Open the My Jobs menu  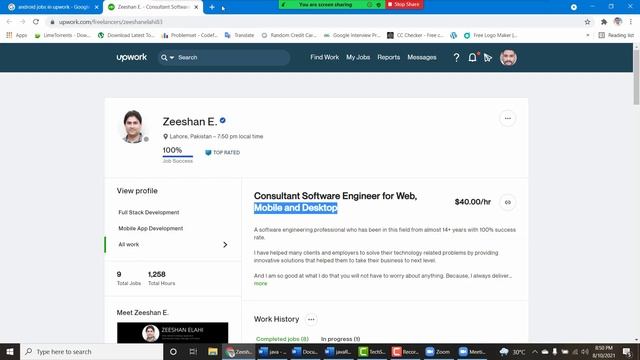coord(358,57)
